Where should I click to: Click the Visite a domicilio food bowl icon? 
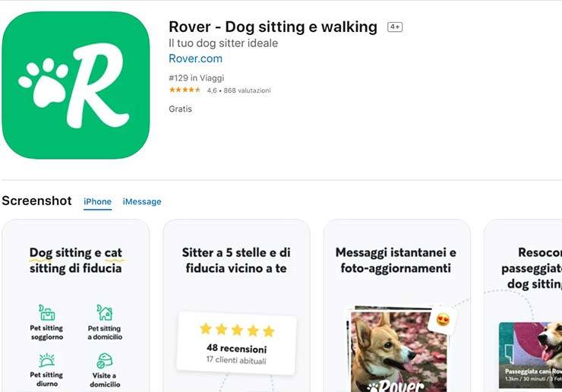tap(105, 361)
